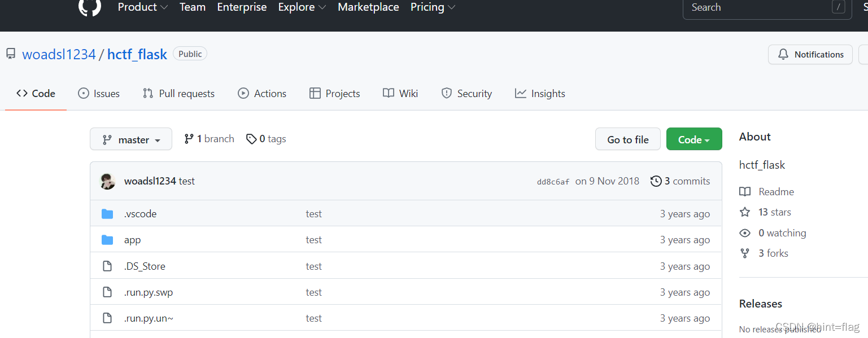The width and height of the screenshot is (868, 338).
Task: Open the woadsl1234 owner link in title
Action: 59,55
